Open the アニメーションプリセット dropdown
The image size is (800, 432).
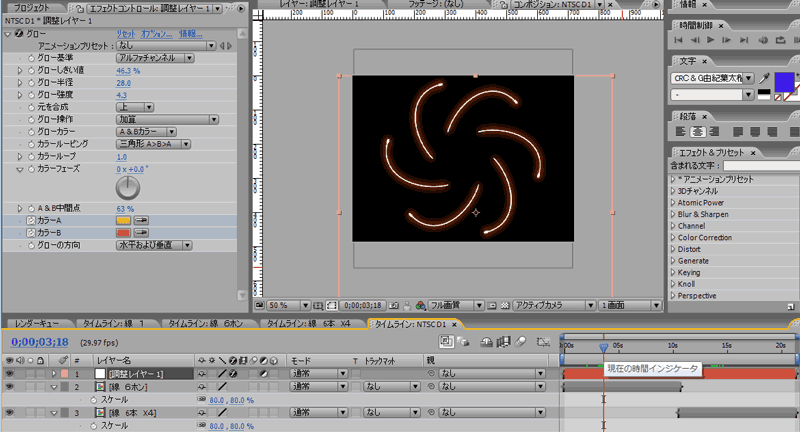point(166,46)
